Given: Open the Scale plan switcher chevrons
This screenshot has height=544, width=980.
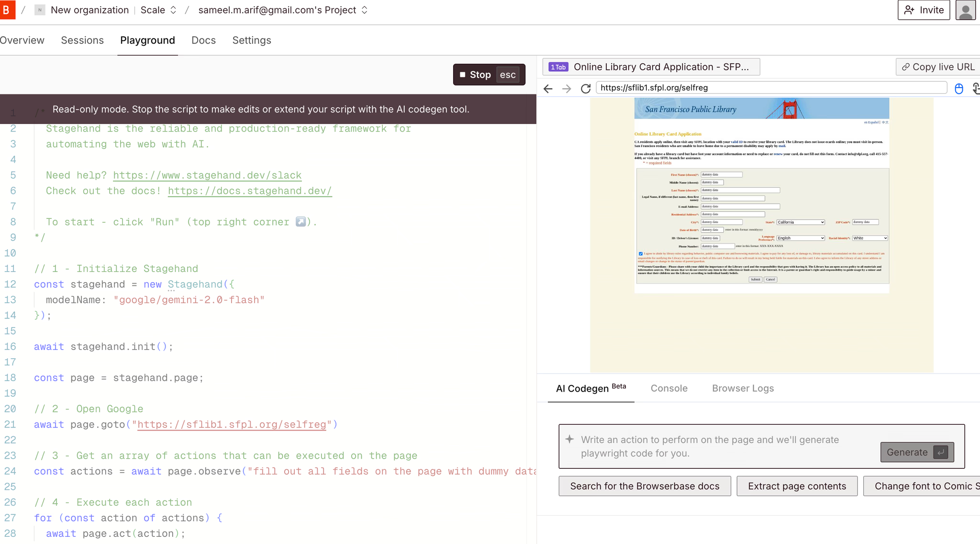Looking at the screenshot, I should point(173,10).
